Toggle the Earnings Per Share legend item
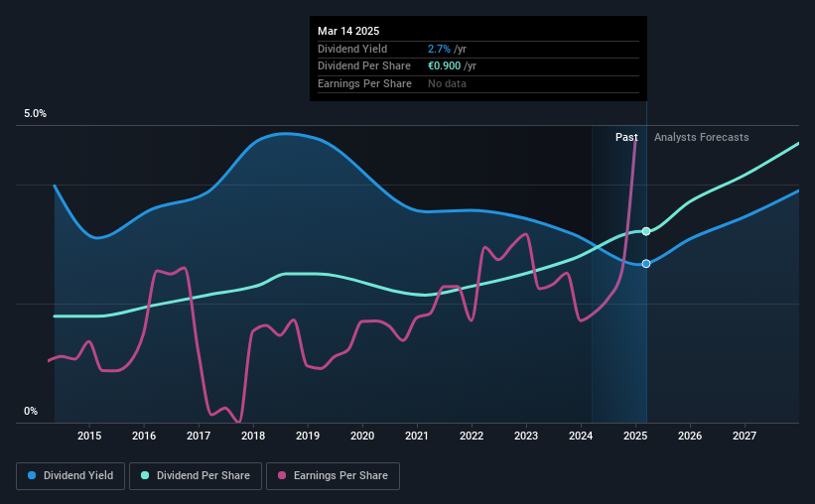The image size is (815, 504). 333,476
